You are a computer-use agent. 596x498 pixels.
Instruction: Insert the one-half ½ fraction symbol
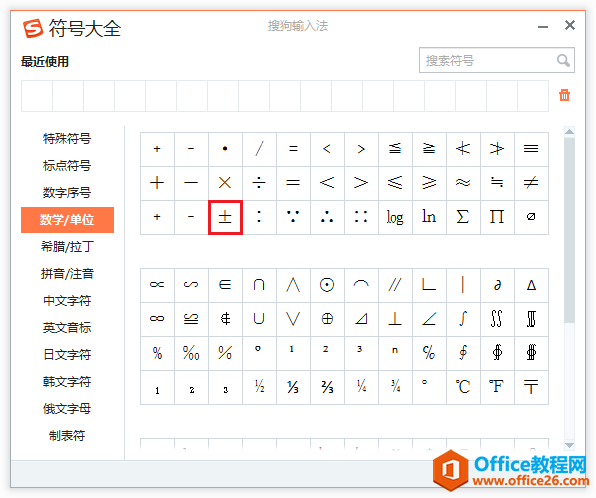(x=259, y=387)
